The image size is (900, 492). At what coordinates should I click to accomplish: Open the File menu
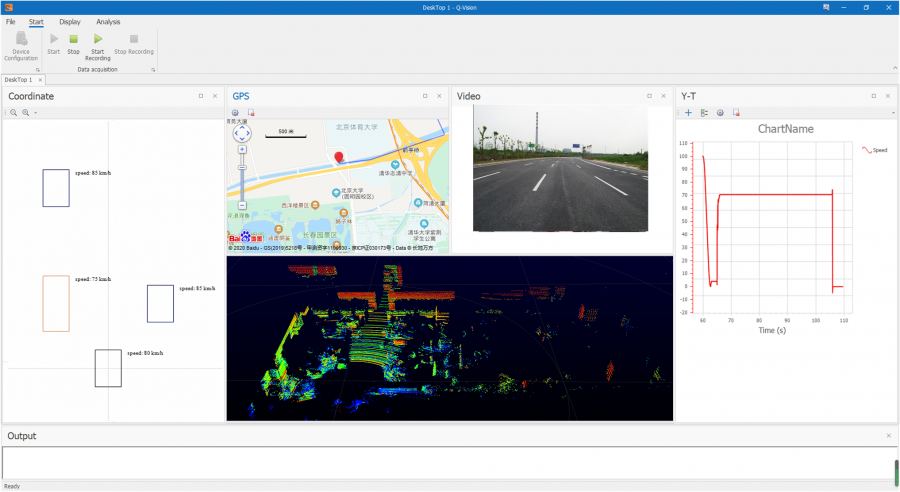(x=11, y=22)
